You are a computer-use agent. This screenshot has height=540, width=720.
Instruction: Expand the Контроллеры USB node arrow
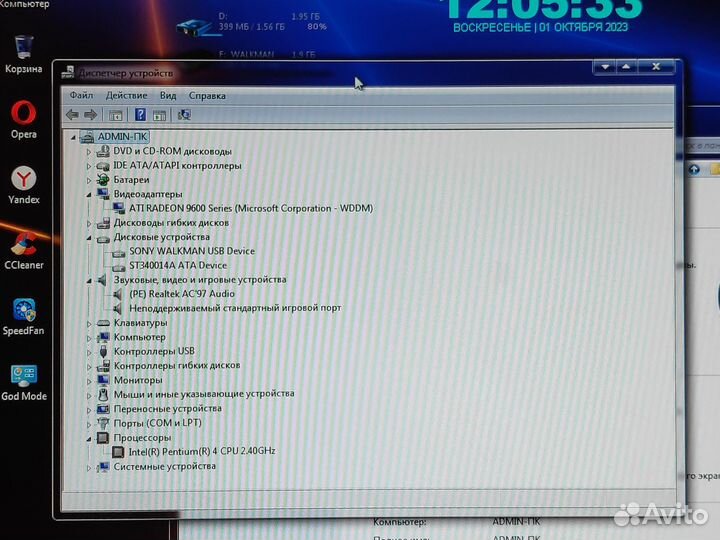89,352
